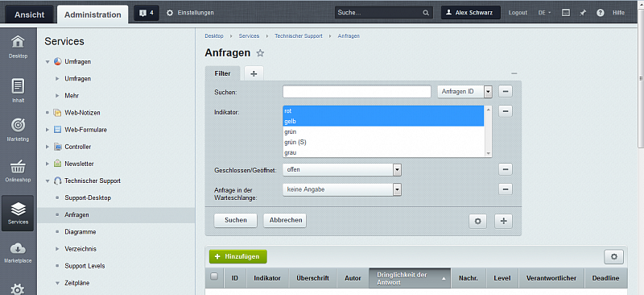The image size is (644, 295).
Task: Open the DE language dropdown
Action: pos(545,13)
